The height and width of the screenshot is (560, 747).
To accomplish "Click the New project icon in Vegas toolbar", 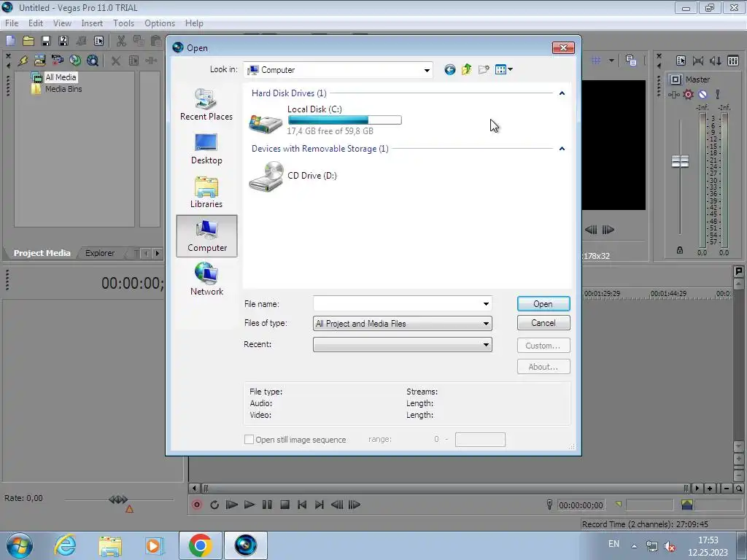I will coord(10,41).
